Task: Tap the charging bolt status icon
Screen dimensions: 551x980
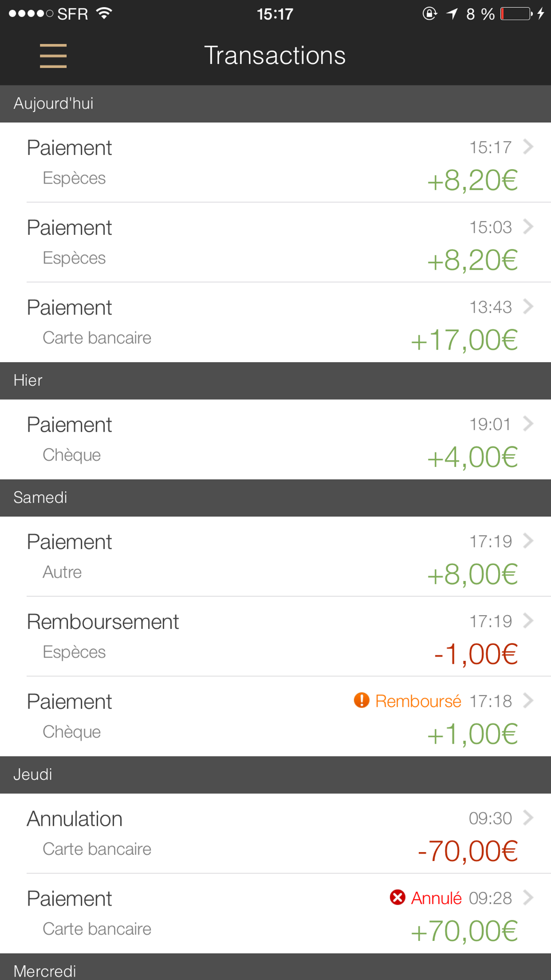Action: tap(541, 14)
